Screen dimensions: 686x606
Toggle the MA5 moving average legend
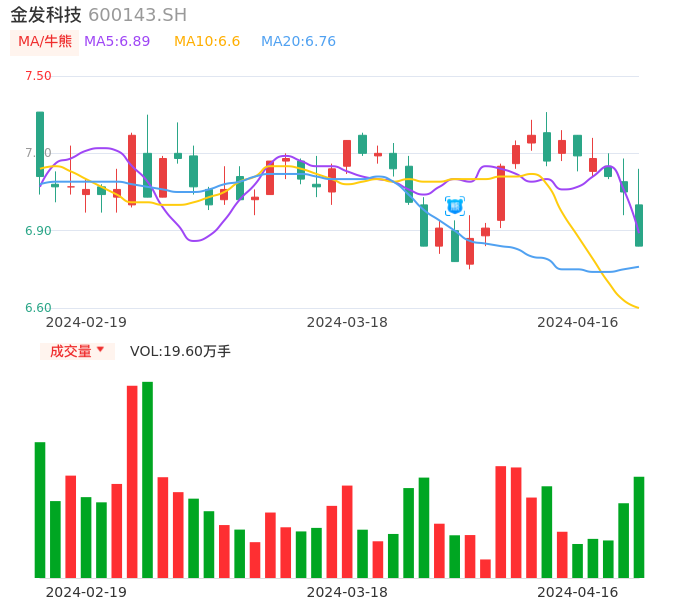tap(117, 42)
